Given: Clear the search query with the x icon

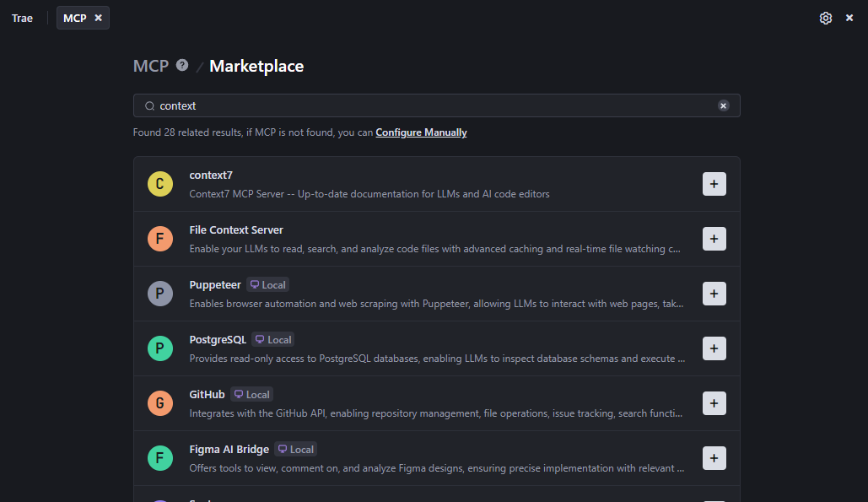Looking at the screenshot, I should click(x=723, y=105).
